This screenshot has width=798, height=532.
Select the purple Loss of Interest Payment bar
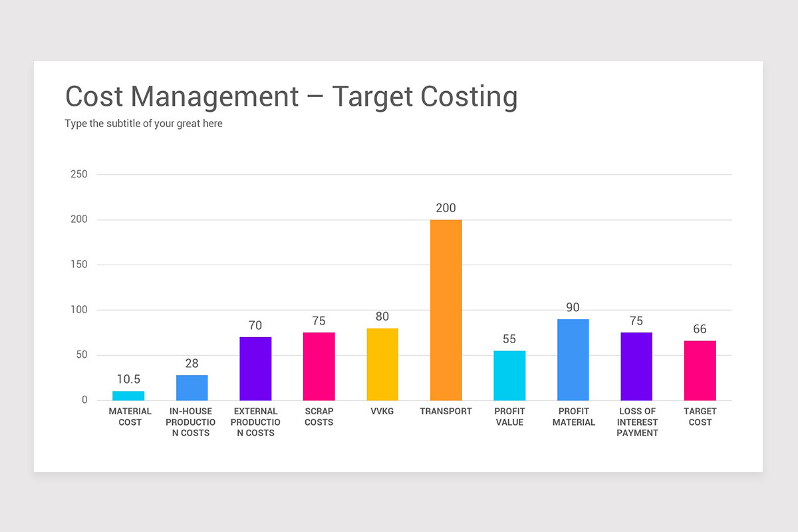tap(636, 366)
